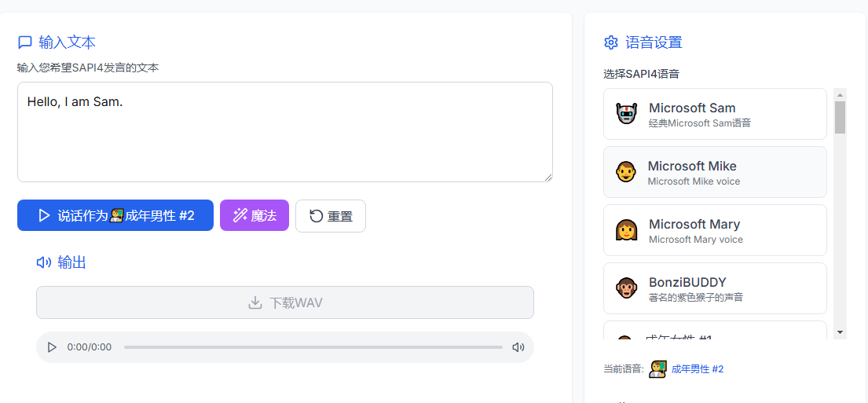868x403 pixels.
Task: Click the purple 魔法 button
Action: tap(255, 215)
